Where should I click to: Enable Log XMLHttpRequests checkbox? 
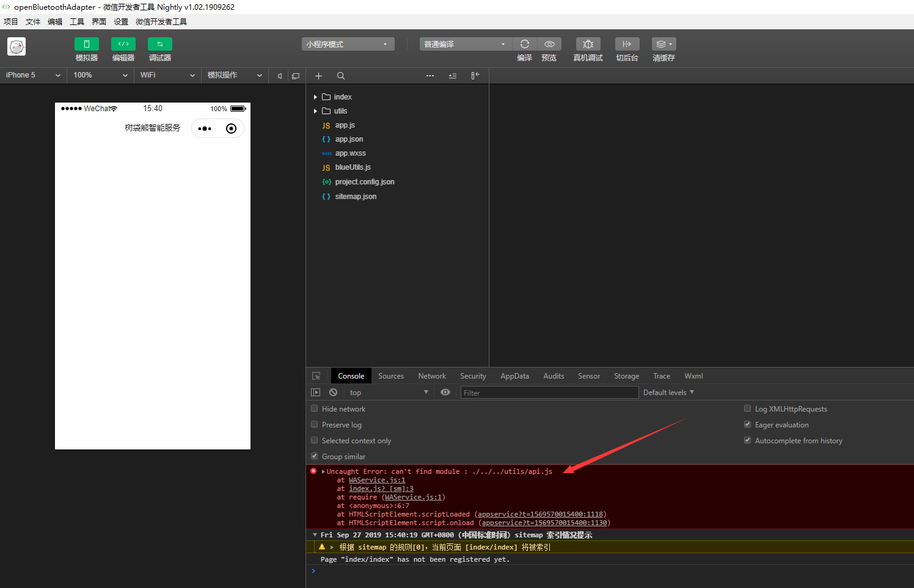(747, 408)
